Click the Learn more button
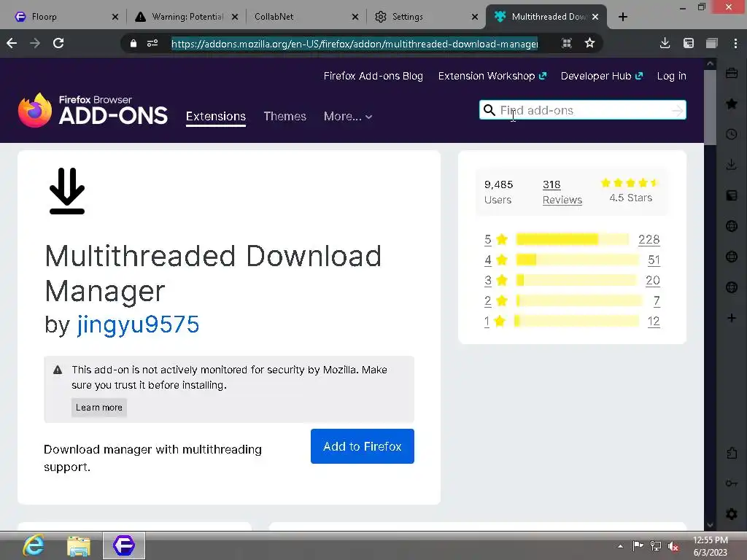This screenshot has width=747, height=560. pyautogui.click(x=99, y=408)
